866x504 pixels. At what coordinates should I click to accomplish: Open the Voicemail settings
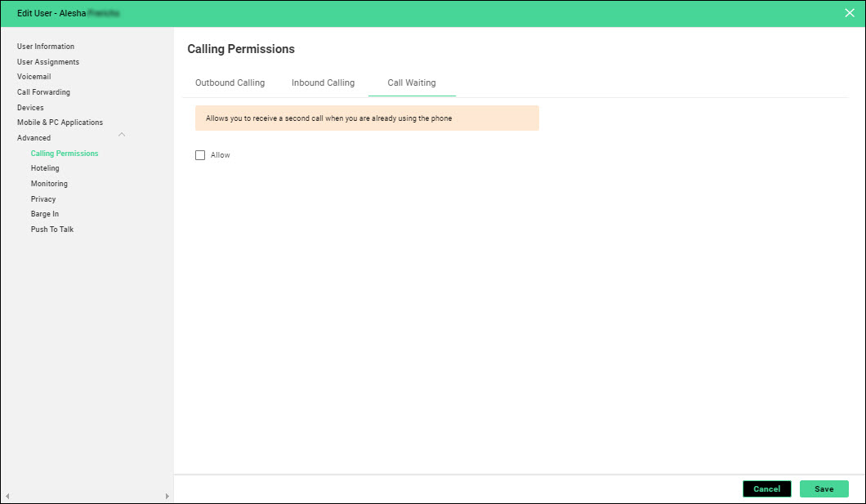(34, 77)
